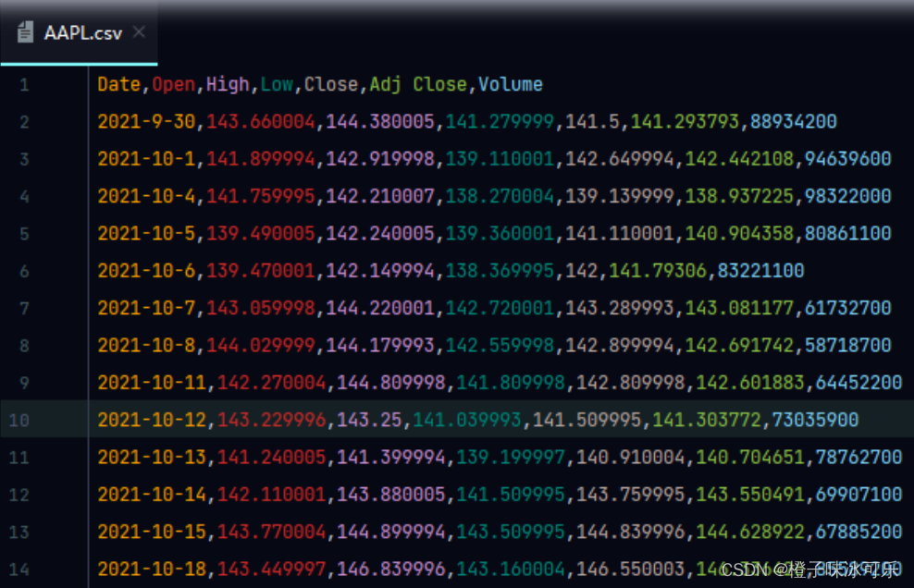
Task: Select the AAPL.csv editor tab
Action: (x=79, y=32)
